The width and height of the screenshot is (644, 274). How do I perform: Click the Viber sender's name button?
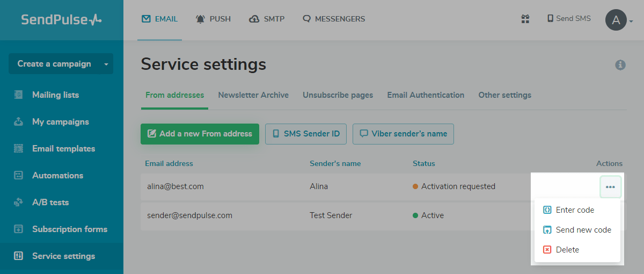point(403,134)
